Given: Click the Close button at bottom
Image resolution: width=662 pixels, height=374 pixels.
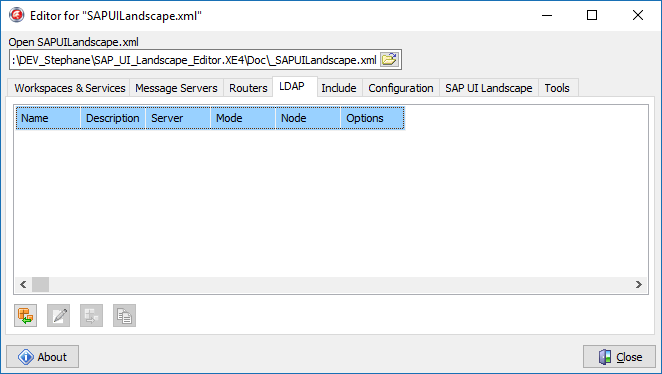Looking at the screenshot, I should [619, 357].
